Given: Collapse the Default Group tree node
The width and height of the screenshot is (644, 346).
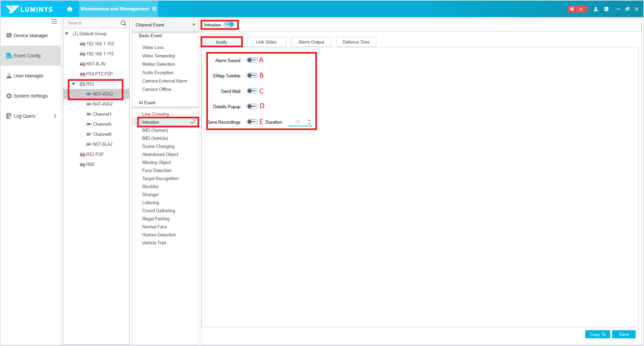Looking at the screenshot, I should coord(67,34).
